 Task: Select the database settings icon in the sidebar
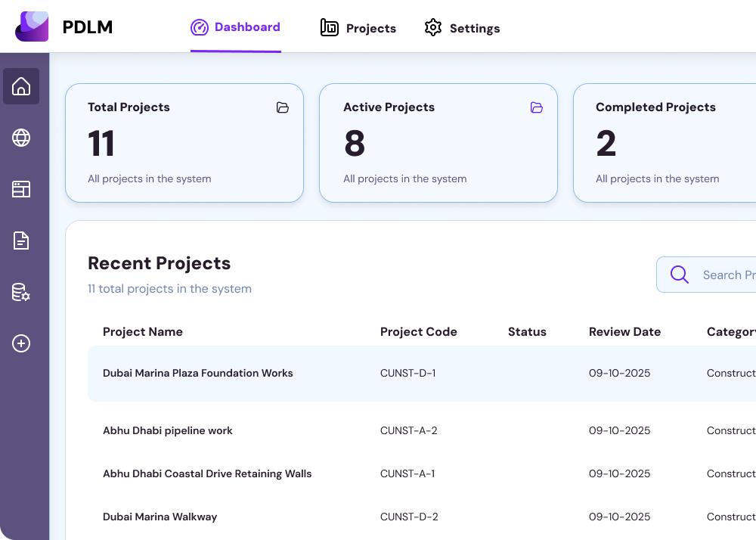click(20, 292)
